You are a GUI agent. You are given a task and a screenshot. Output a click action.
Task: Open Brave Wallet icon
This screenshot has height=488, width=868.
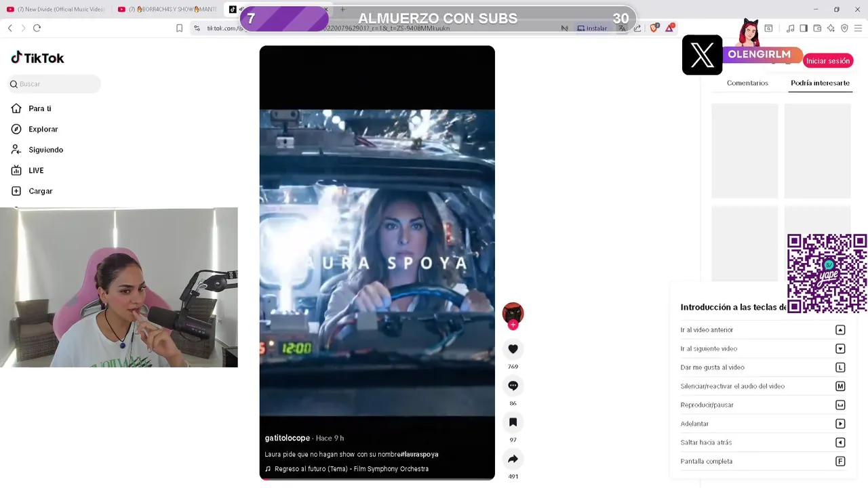(817, 28)
